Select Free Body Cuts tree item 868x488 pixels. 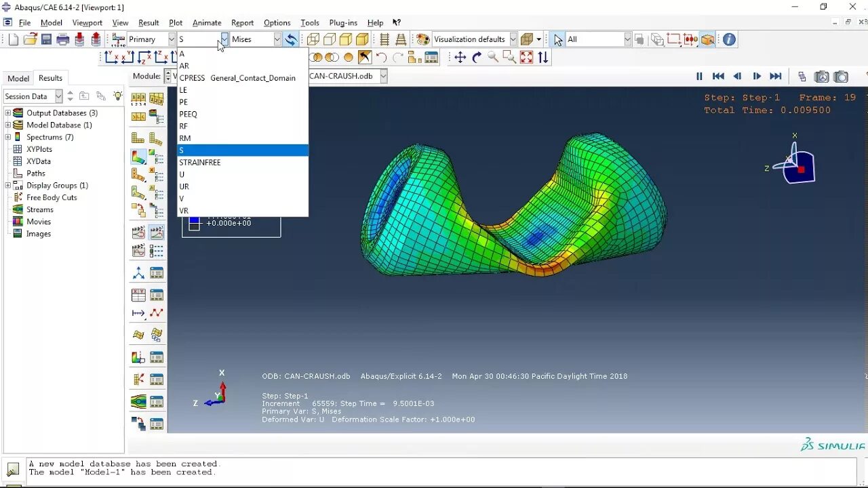pyautogui.click(x=52, y=197)
